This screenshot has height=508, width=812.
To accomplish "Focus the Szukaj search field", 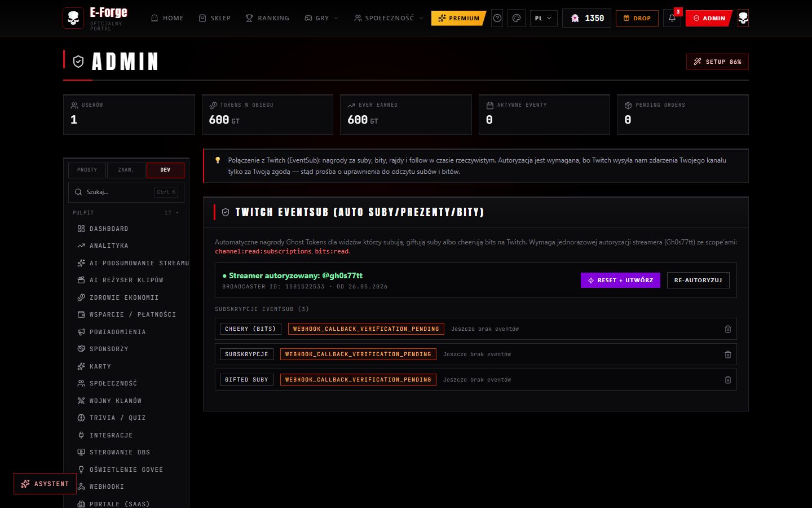I will pyautogui.click(x=126, y=192).
